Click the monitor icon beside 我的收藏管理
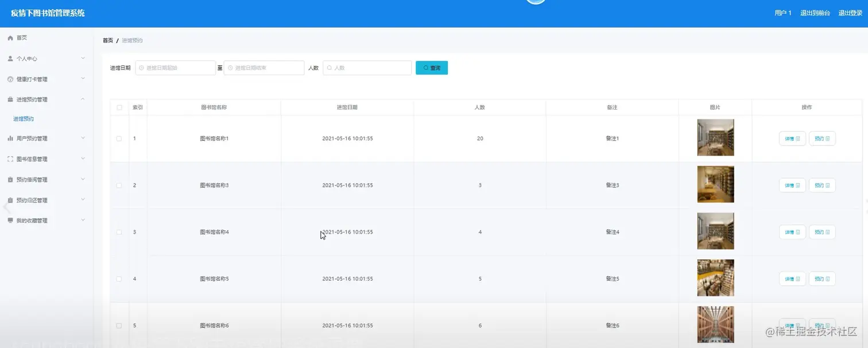This screenshot has width=868, height=348. click(x=10, y=221)
